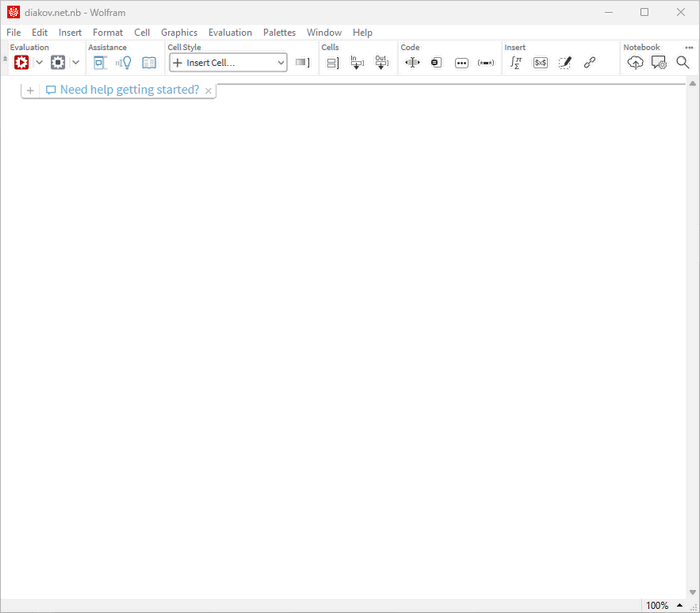The image size is (700, 613).
Task: Click the cloud publish icon
Action: 635,62
